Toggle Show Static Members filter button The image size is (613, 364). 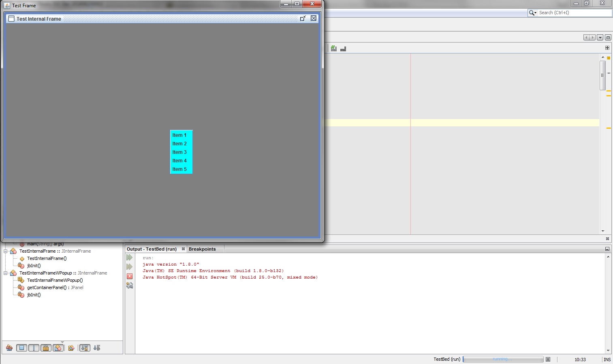click(34, 348)
